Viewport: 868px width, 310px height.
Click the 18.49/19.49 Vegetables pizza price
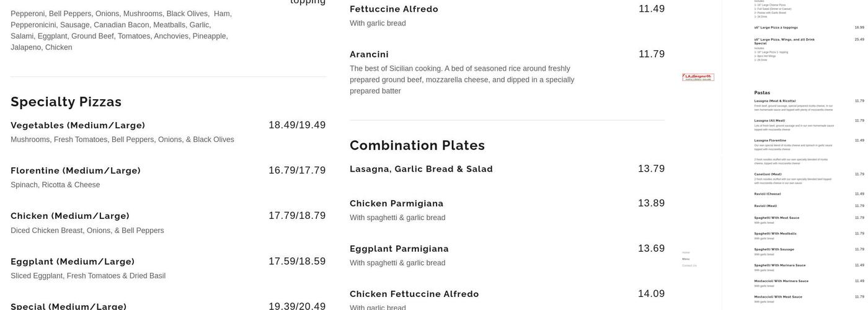(297, 125)
